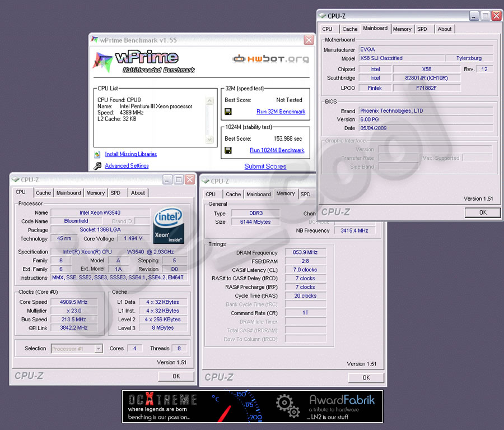The height and width of the screenshot is (430, 504).
Task: Click the Southbridge 82801JR (ICH10R) value
Action: (x=426, y=78)
